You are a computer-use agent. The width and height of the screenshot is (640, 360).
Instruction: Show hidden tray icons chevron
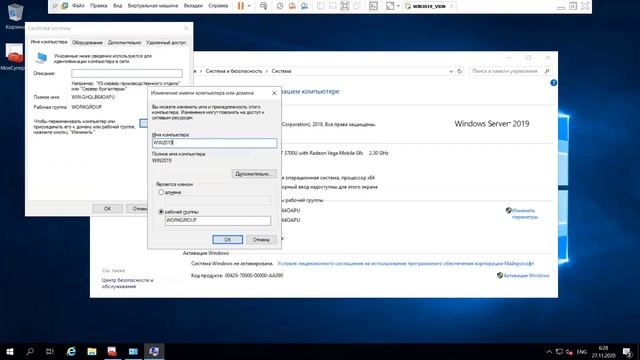tap(549, 352)
